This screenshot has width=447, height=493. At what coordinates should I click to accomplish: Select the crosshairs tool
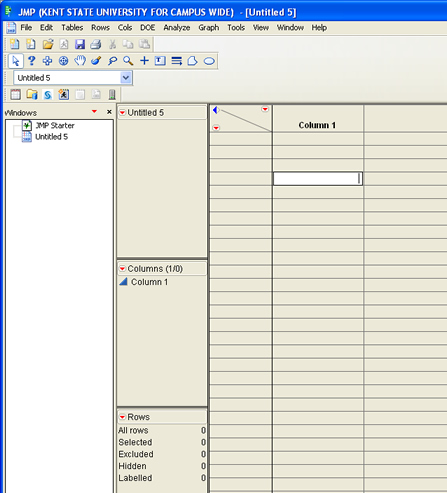pyautogui.click(x=64, y=61)
